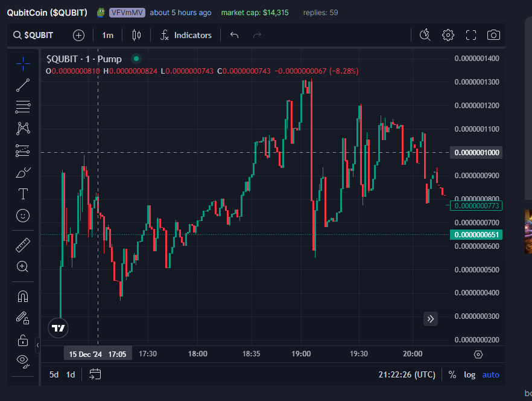The width and height of the screenshot is (532, 401).
Task: Click the $QUBIT · 1 · Pump legend title
Action: 84,59
